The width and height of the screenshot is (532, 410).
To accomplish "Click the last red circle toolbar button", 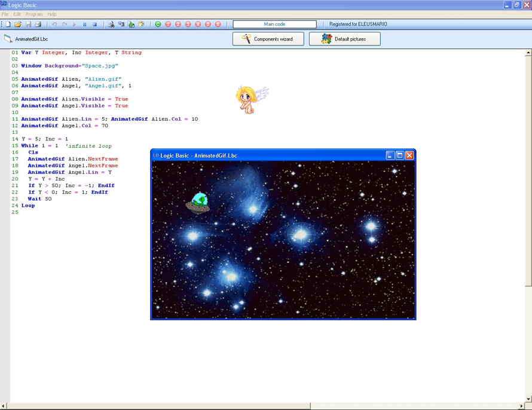I will point(218,24).
